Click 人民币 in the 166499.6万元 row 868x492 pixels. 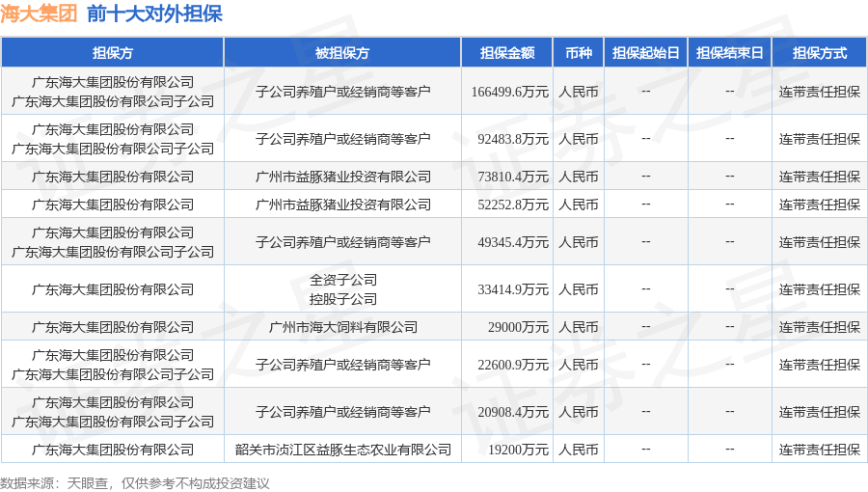(579, 92)
